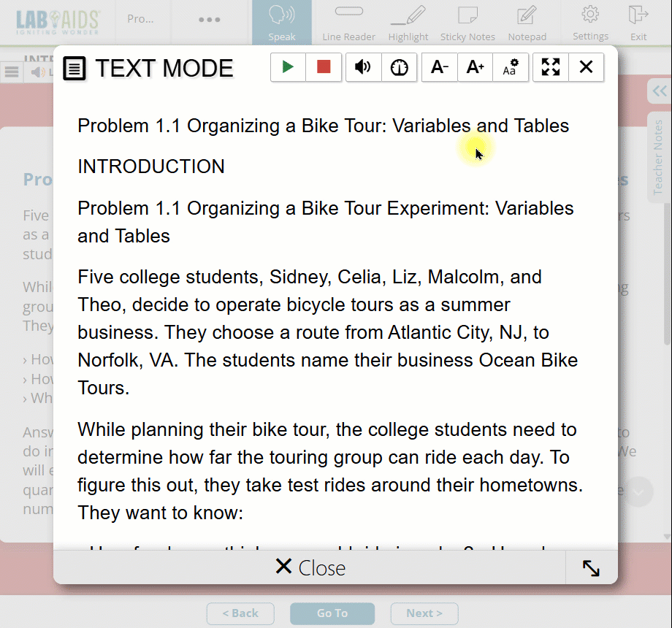Open Settings gear in top toolbar
Screen dimensions: 672x628
(590, 23)
